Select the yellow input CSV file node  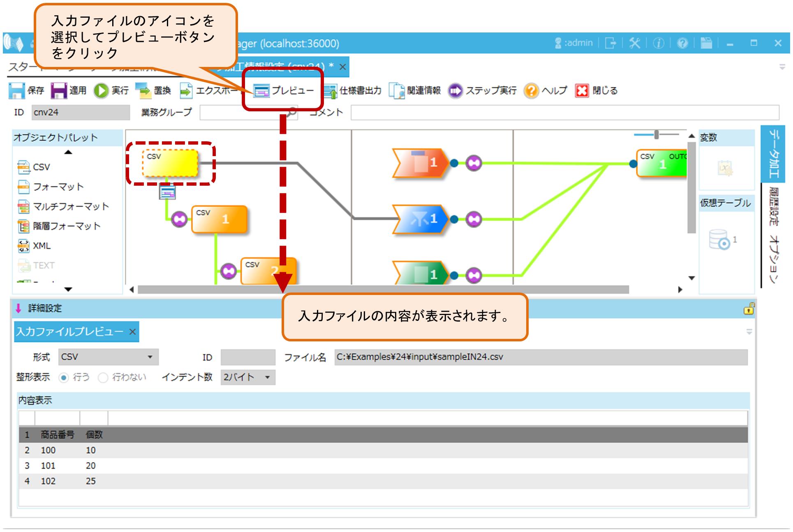pos(171,164)
